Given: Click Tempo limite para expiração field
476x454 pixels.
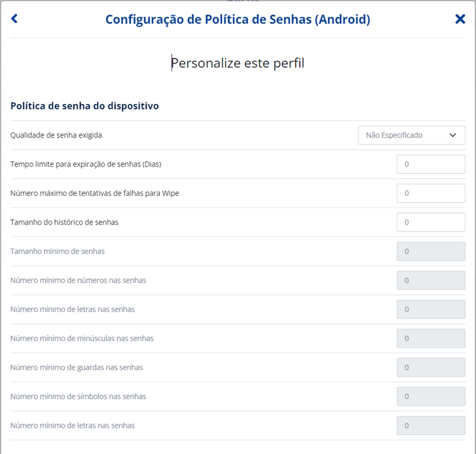Looking at the screenshot, I should (431, 164).
